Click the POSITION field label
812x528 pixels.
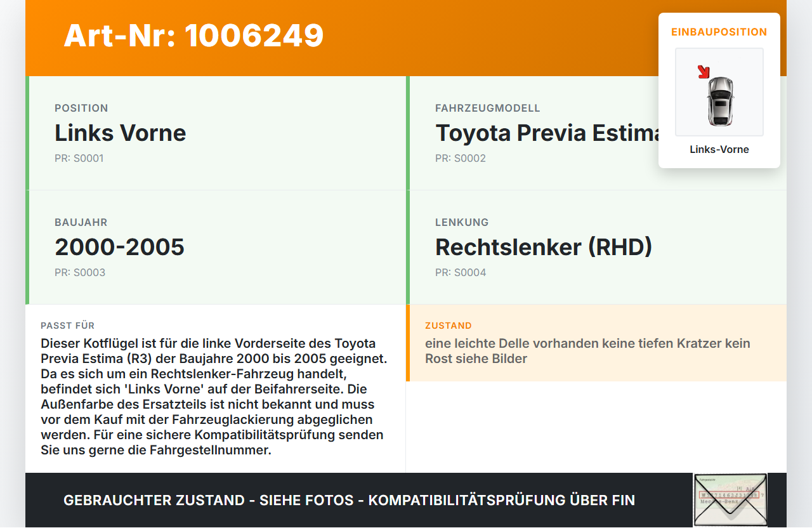pos(81,108)
